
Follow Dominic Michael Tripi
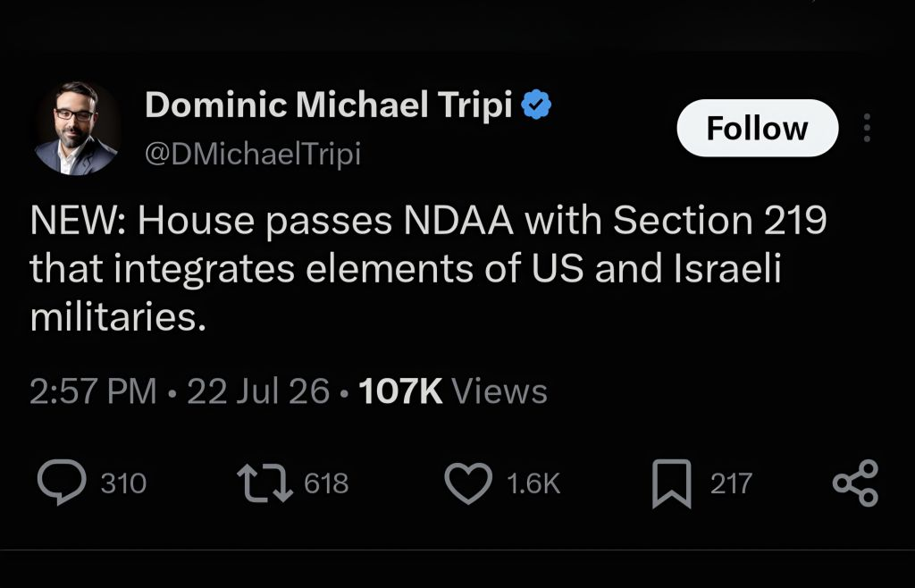coord(758,128)
